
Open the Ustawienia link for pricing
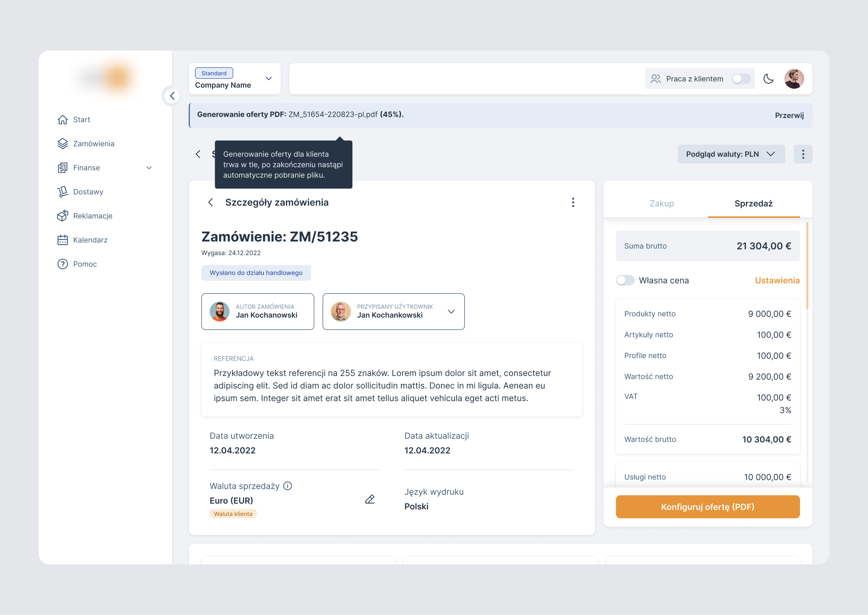pos(777,280)
